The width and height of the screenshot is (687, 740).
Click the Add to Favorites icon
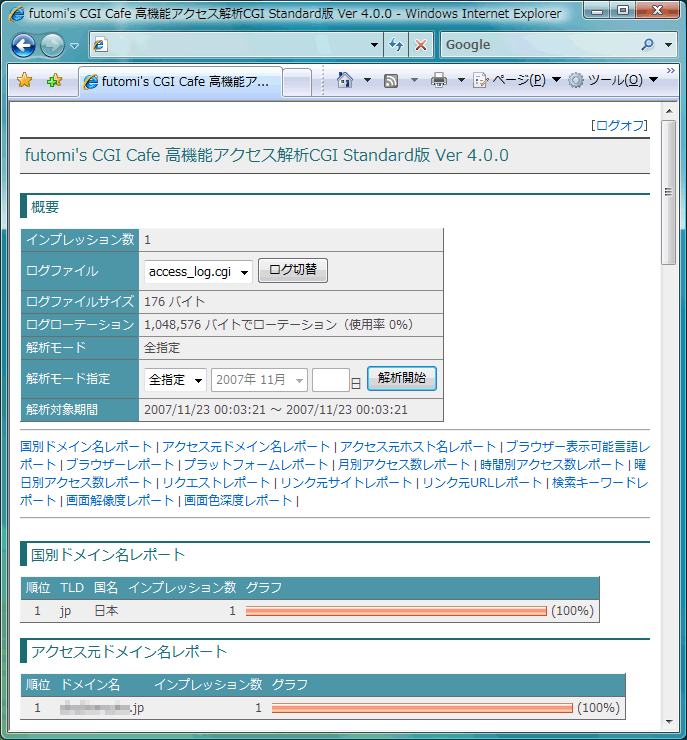tap(54, 81)
